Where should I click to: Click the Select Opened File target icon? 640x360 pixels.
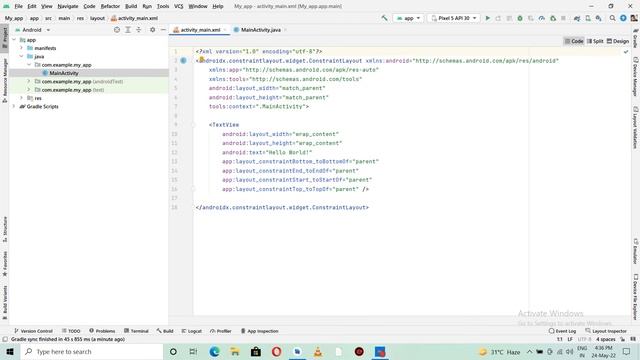point(117,30)
